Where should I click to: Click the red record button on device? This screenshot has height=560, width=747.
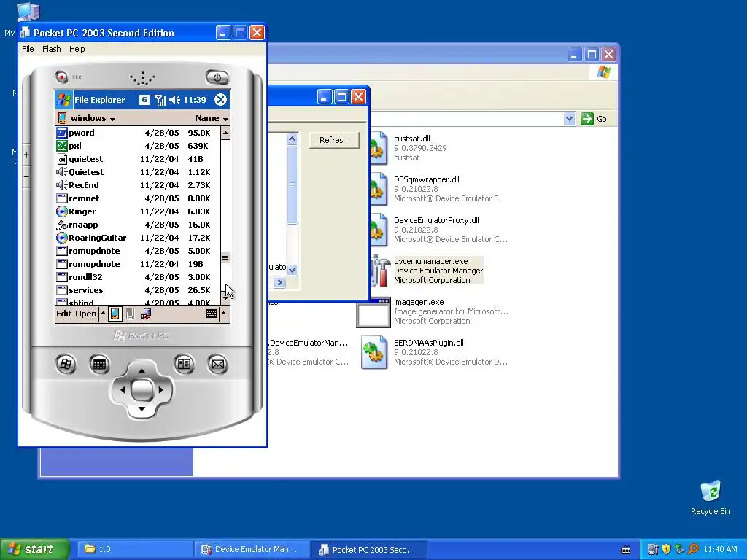tap(61, 77)
